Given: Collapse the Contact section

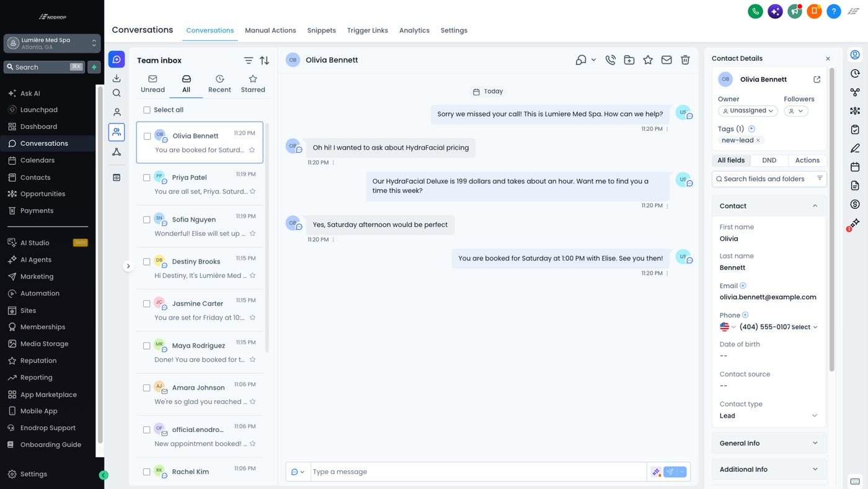Looking at the screenshot, I should click(769, 206).
